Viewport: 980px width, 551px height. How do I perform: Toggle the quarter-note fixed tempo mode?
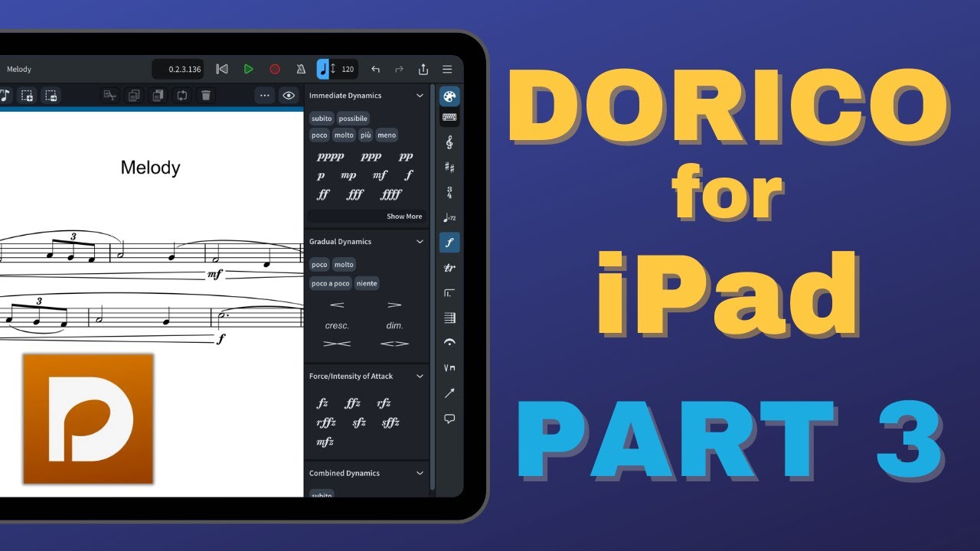324,69
